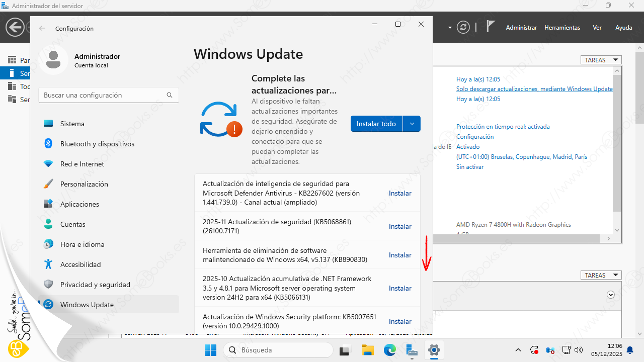Select Accesibilidad in the sidebar
The width and height of the screenshot is (644, 362).
(x=80, y=264)
